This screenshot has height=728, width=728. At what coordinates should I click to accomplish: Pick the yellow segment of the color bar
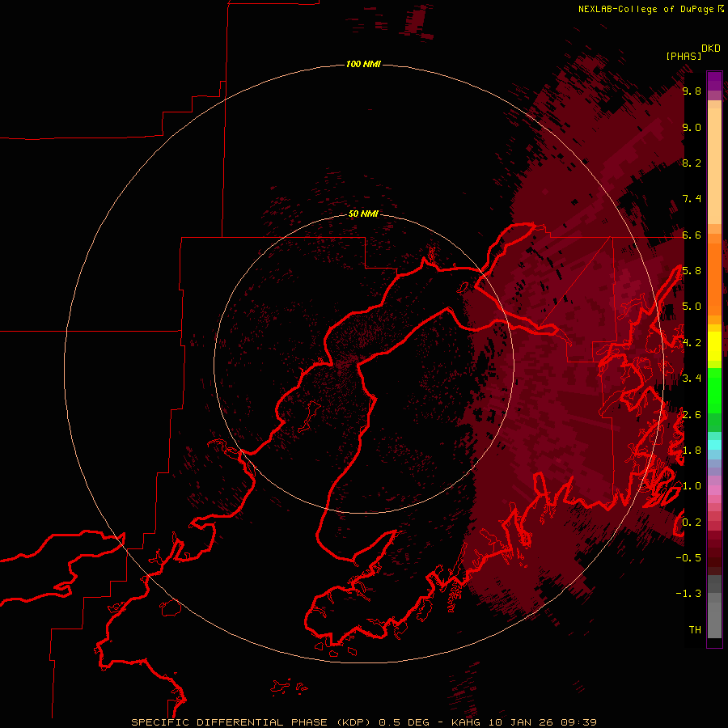[x=714, y=346]
